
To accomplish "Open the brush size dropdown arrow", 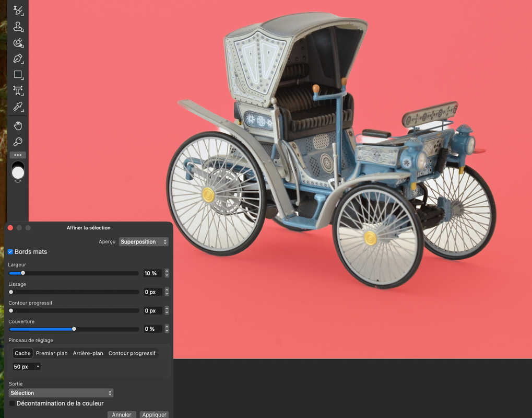I will click(x=38, y=366).
